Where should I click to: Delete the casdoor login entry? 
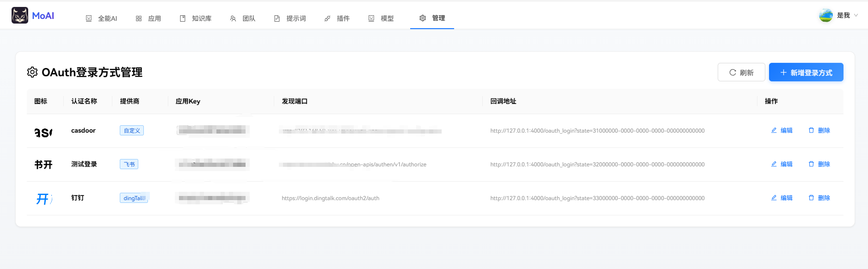[819, 130]
